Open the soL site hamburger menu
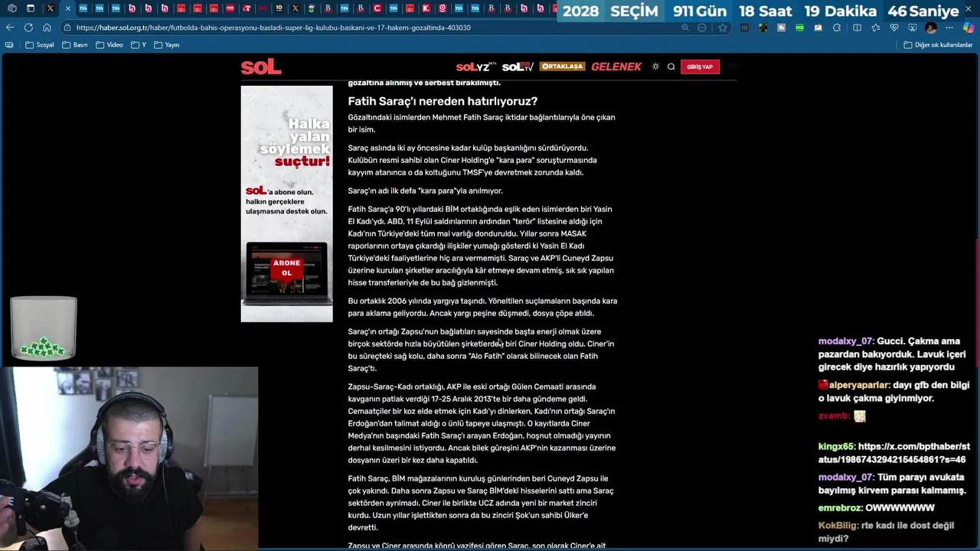Viewport: 980px width, 551px height. 733,67
